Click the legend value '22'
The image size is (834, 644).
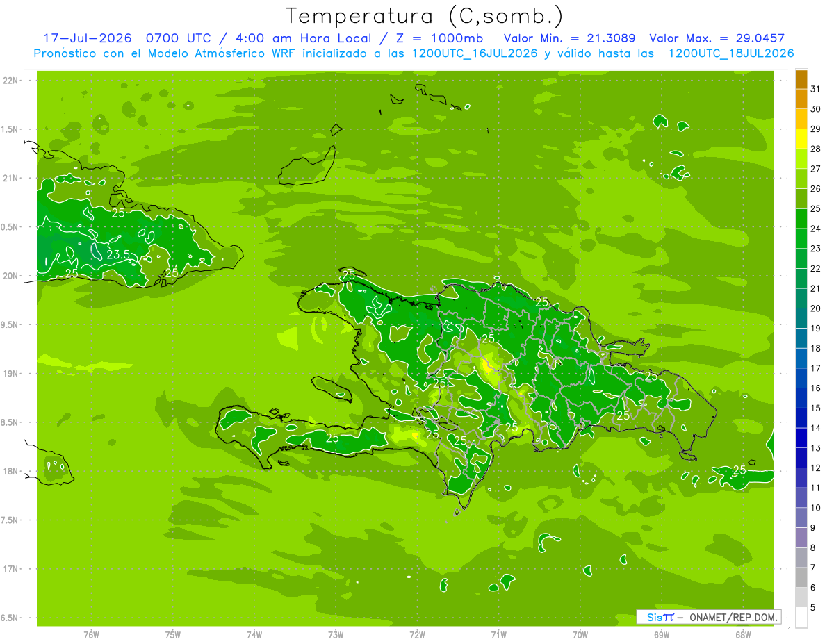tap(815, 269)
